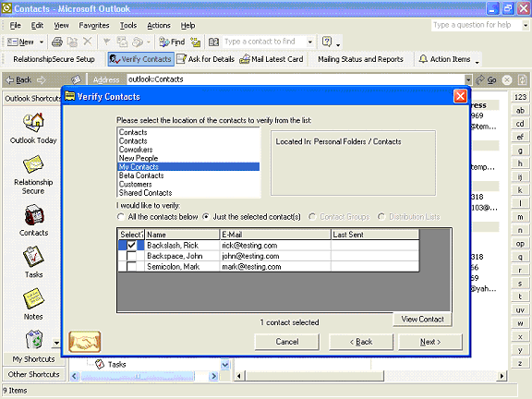Image resolution: width=532 pixels, height=399 pixels.
Task: Open the New button dropdown arrow
Action: pos(42,42)
